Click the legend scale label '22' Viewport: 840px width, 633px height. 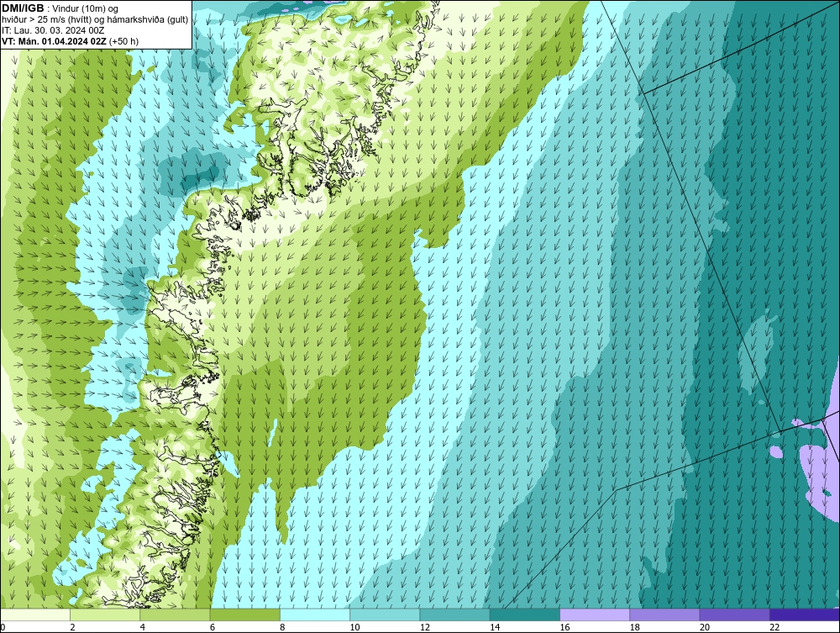(x=774, y=627)
